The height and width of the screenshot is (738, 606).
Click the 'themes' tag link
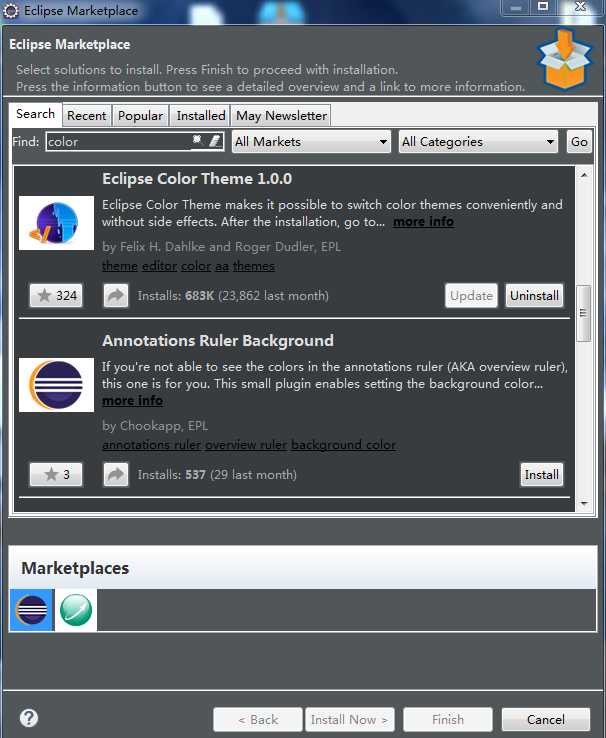click(254, 266)
